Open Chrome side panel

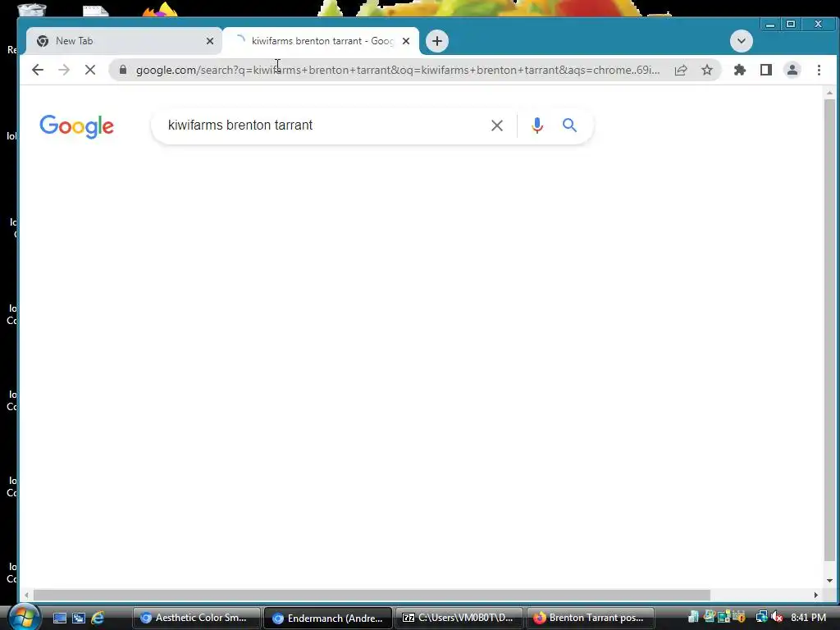[x=766, y=70]
